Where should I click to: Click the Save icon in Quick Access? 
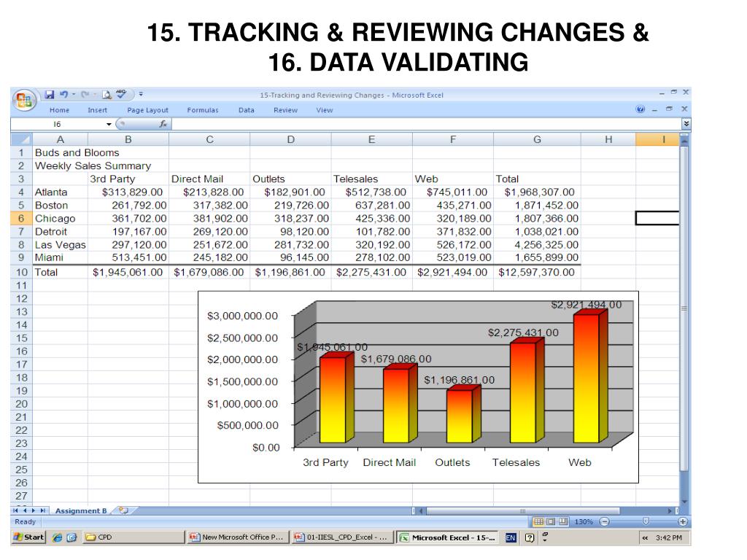click(x=50, y=95)
